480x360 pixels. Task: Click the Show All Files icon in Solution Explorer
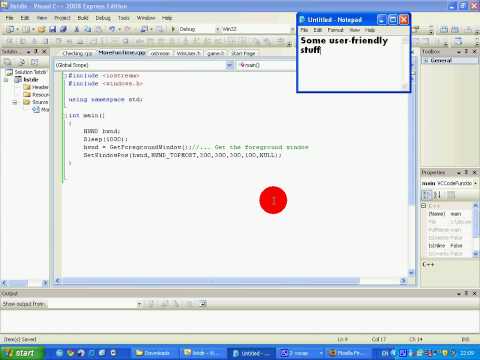point(22,62)
